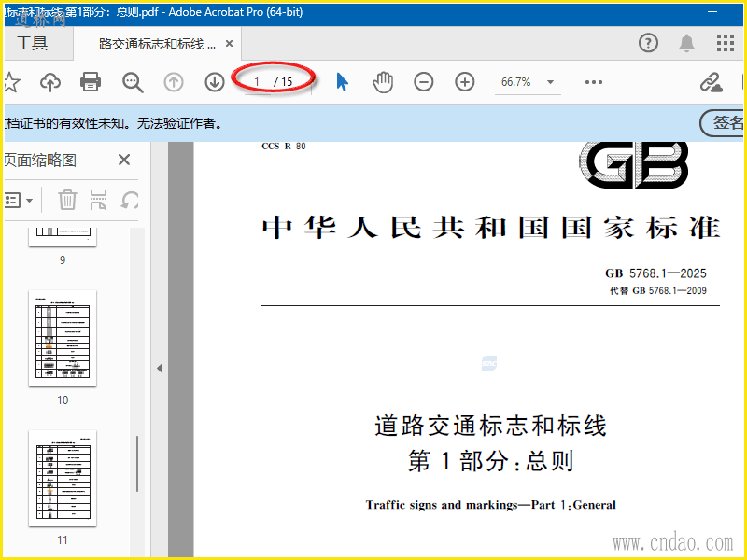This screenshot has height=560, width=747.
Task: Select page 11 thumbnail
Action: 63,478
